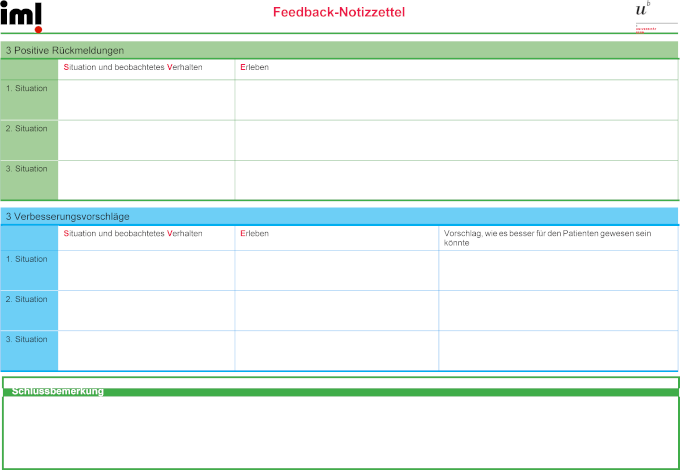Click Verhalten cell for 2. Situation, Verbesserungsvorschläge

pyautogui.click(x=147, y=311)
